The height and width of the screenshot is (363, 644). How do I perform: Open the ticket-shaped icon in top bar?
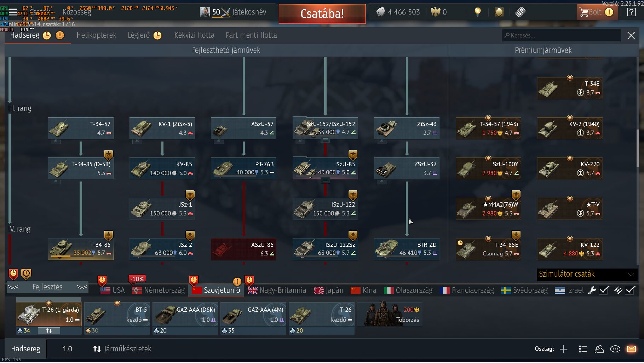[520, 12]
